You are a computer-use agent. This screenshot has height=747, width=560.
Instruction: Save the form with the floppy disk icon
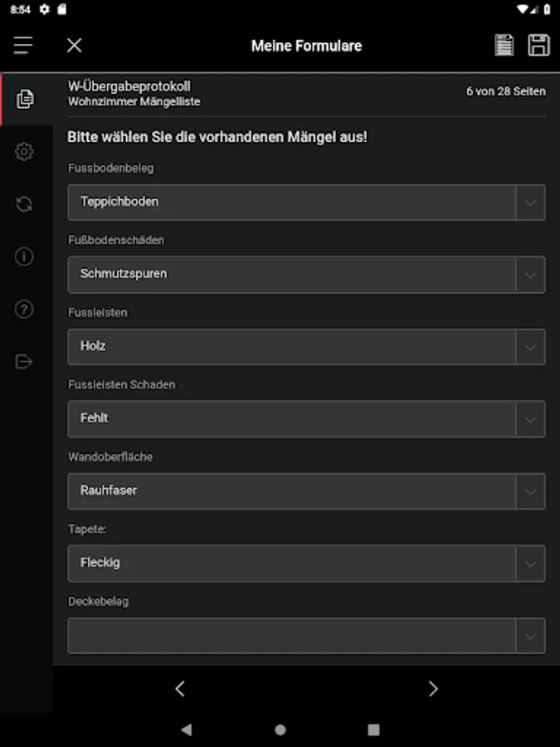point(538,45)
